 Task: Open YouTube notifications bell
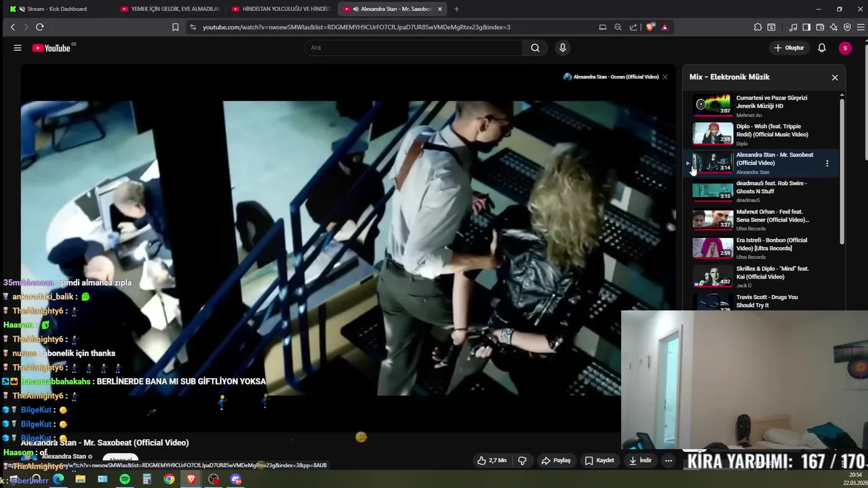point(821,48)
